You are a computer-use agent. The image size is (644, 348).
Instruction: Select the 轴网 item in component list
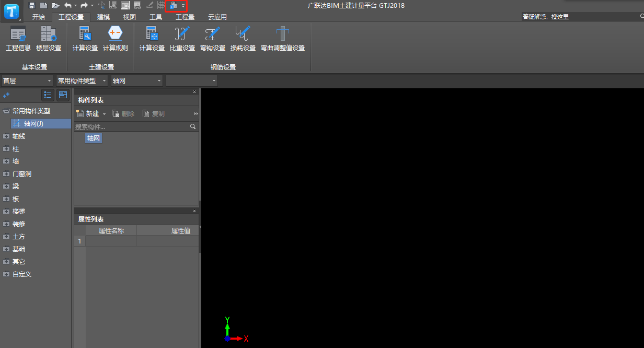click(x=94, y=138)
